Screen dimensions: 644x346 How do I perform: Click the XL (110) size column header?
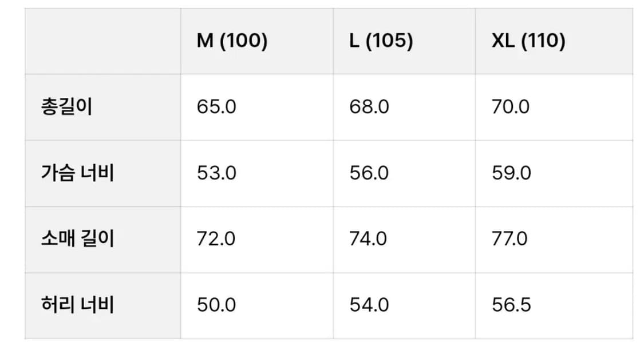[x=528, y=41]
